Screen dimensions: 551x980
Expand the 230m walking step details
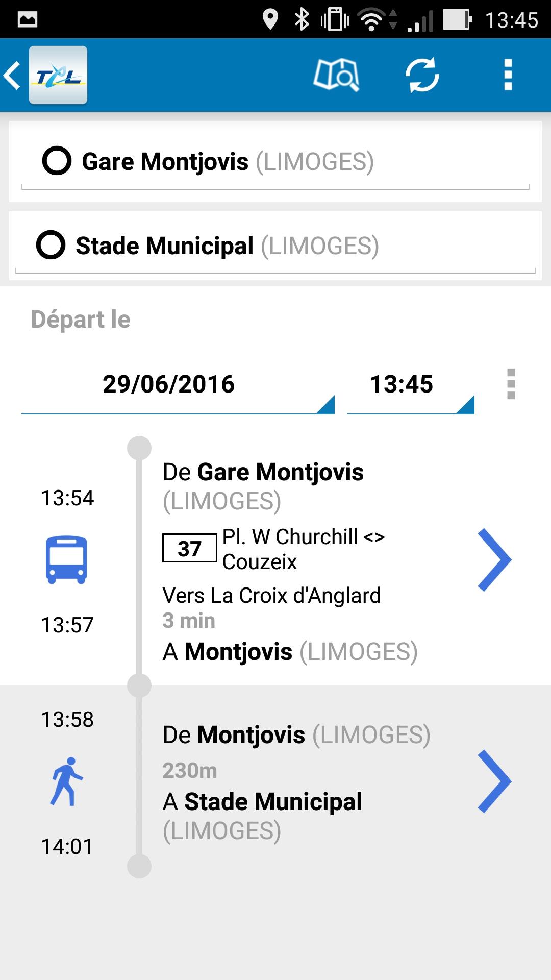point(494,781)
